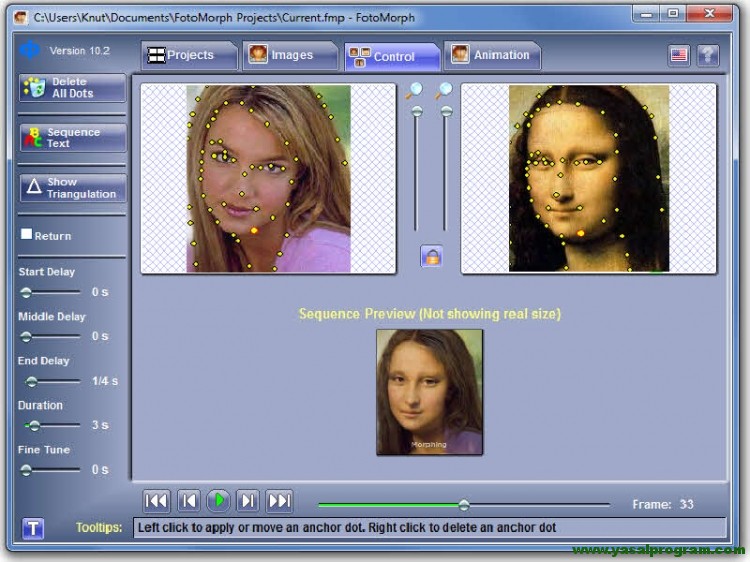The image size is (750, 562).
Task: Click the End Delay slider handle
Action: pyautogui.click(x=31, y=381)
